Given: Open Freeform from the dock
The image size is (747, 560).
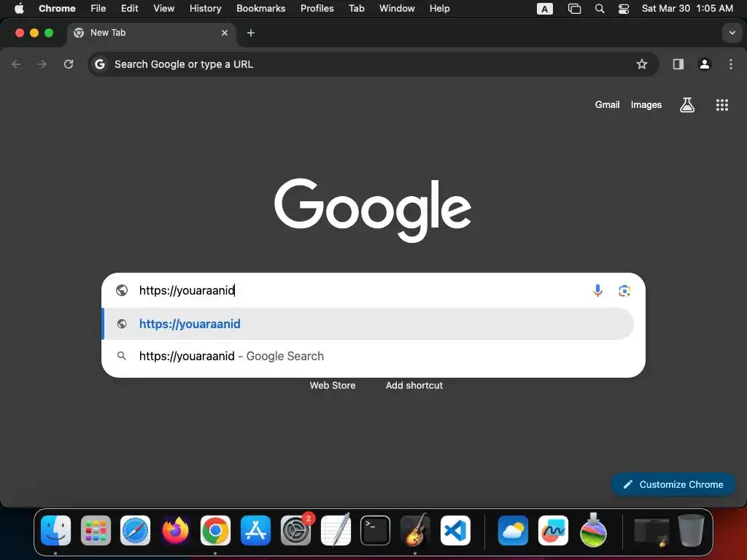Looking at the screenshot, I should pos(553,531).
